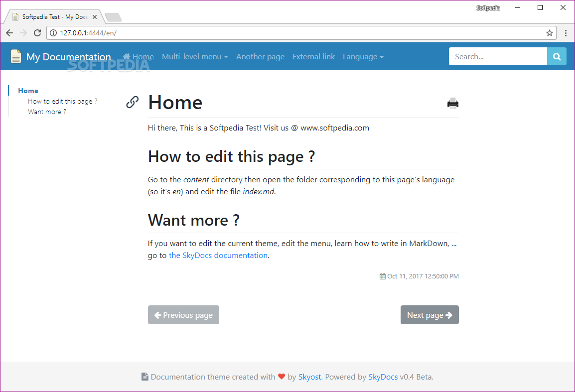Expand the Language dropdown
The image size is (575, 392).
click(363, 56)
